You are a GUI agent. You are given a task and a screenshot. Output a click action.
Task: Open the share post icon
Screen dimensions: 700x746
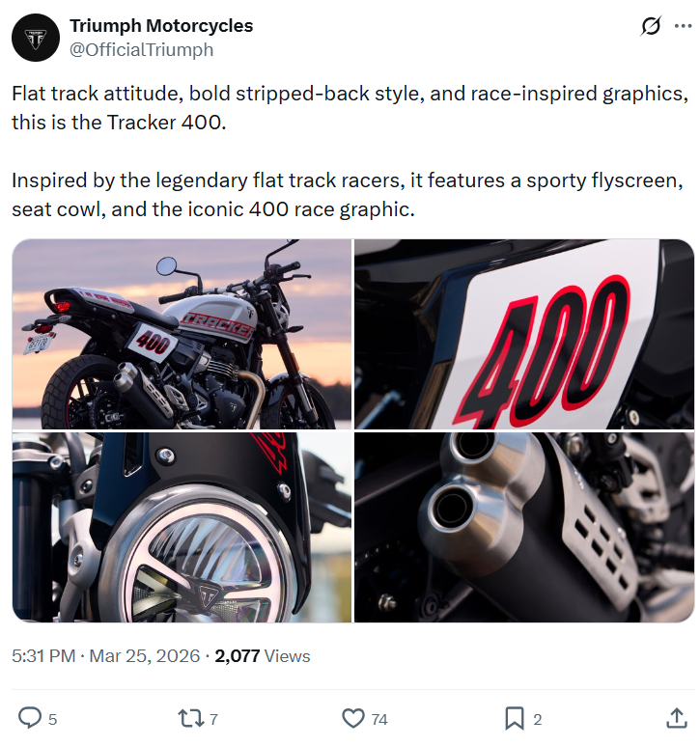pos(676,718)
